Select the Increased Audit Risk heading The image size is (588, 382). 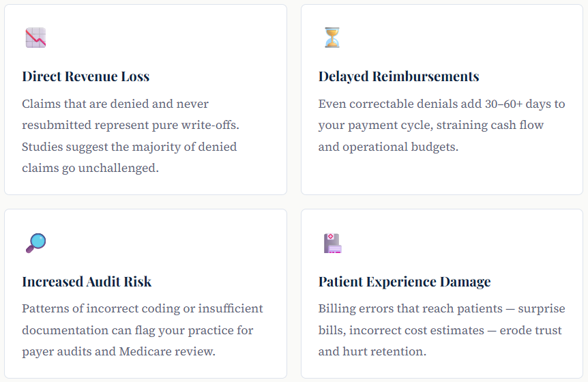[x=87, y=282]
